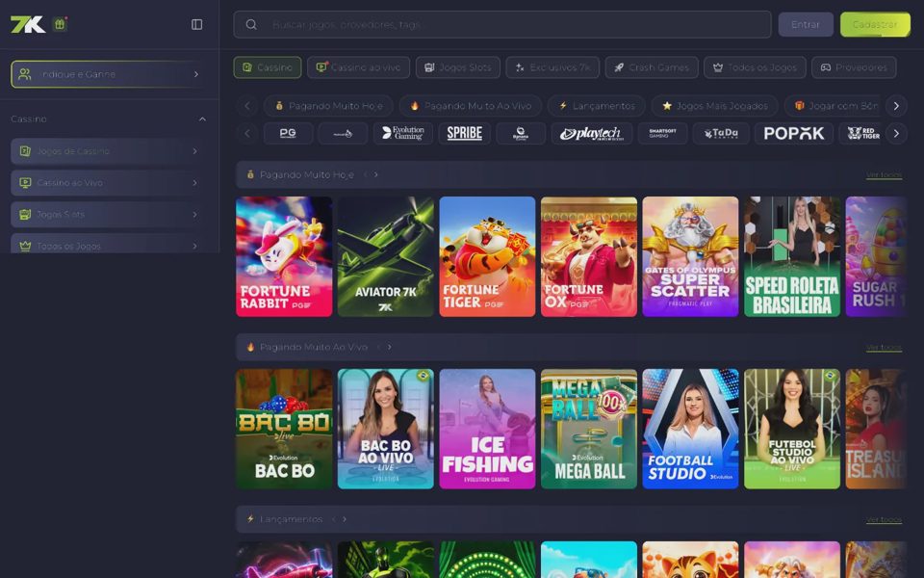Open Futebol Studio Ao Vivo game
This screenshot has width=924, height=578.
[x=792, y=429]
